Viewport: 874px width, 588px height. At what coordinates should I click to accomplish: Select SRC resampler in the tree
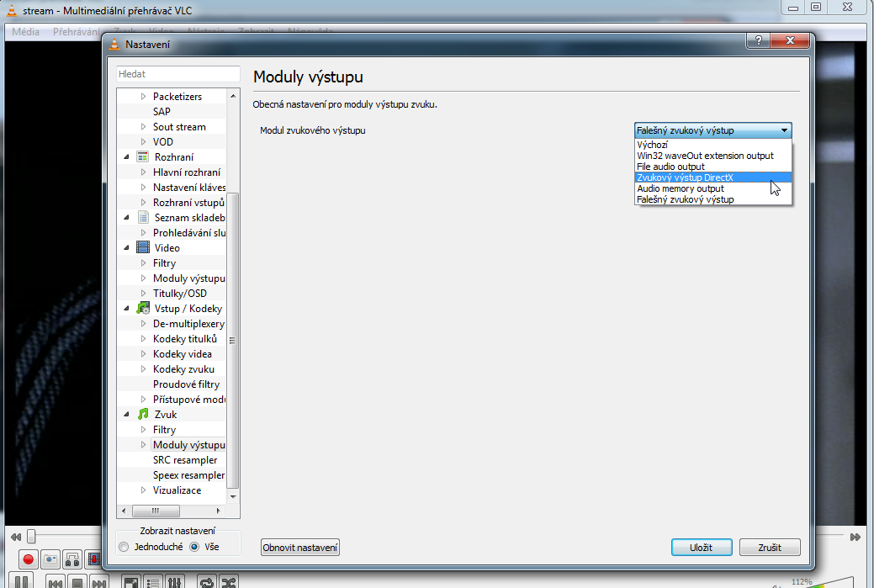tap(185, 460)
